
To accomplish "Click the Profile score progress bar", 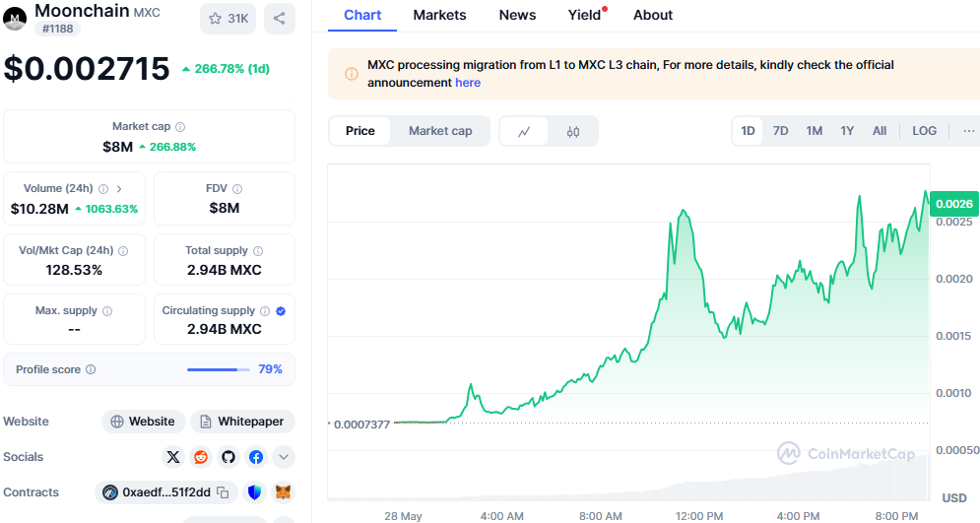I will point(218,370).
